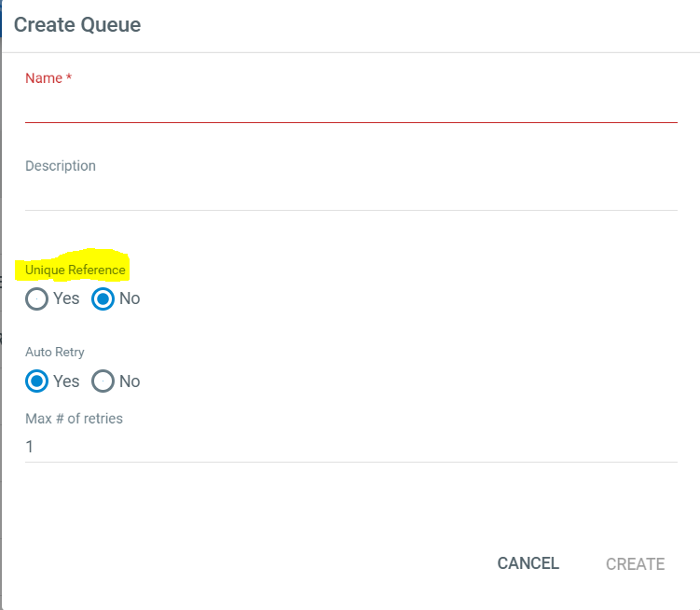Click the red Name * label

pos(44,78)
